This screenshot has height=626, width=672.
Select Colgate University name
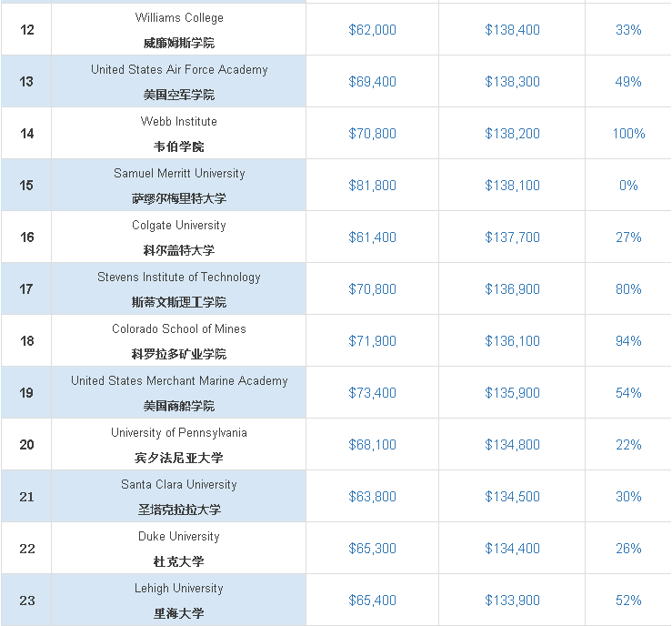pos(179,226)
